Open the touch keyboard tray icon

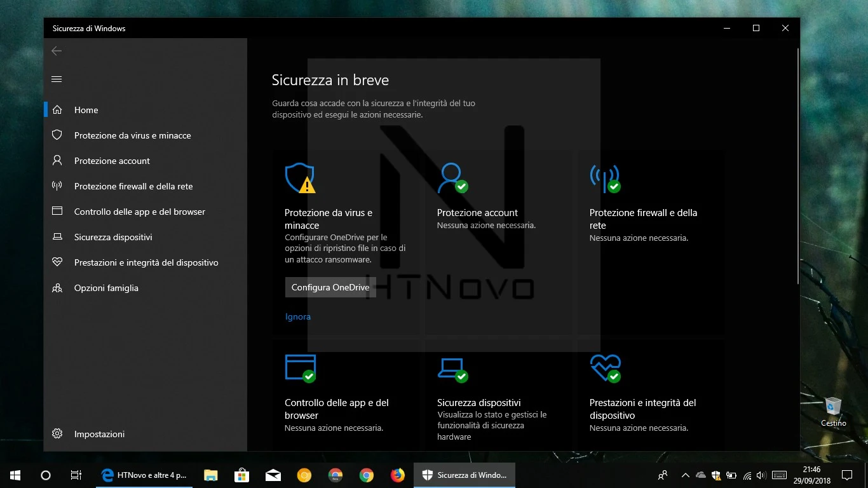tap(778, 475)
